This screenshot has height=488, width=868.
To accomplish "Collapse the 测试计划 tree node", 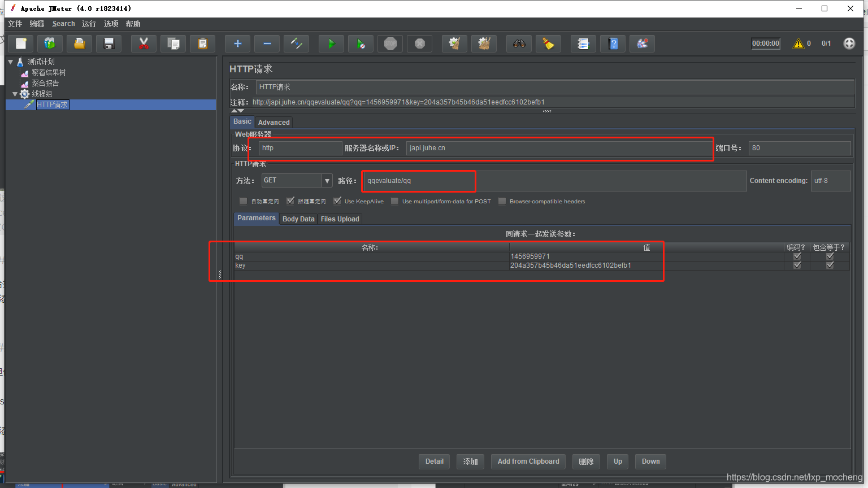I will click(x=11, y=62).
